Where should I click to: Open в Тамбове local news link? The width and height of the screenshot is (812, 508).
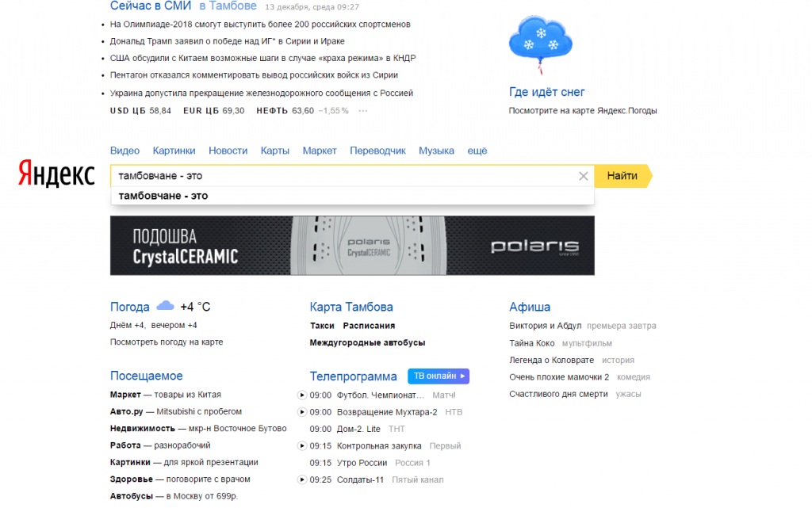228,6
